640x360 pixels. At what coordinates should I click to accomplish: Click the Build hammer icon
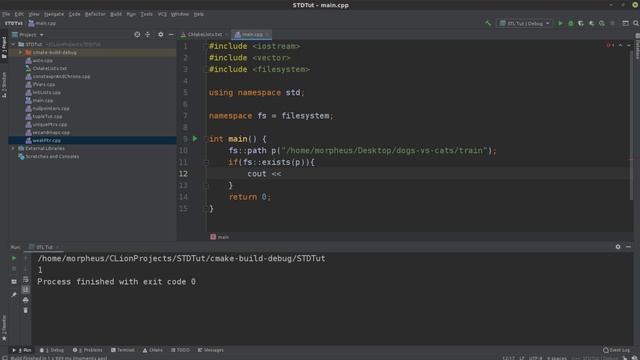pos(488,23)
